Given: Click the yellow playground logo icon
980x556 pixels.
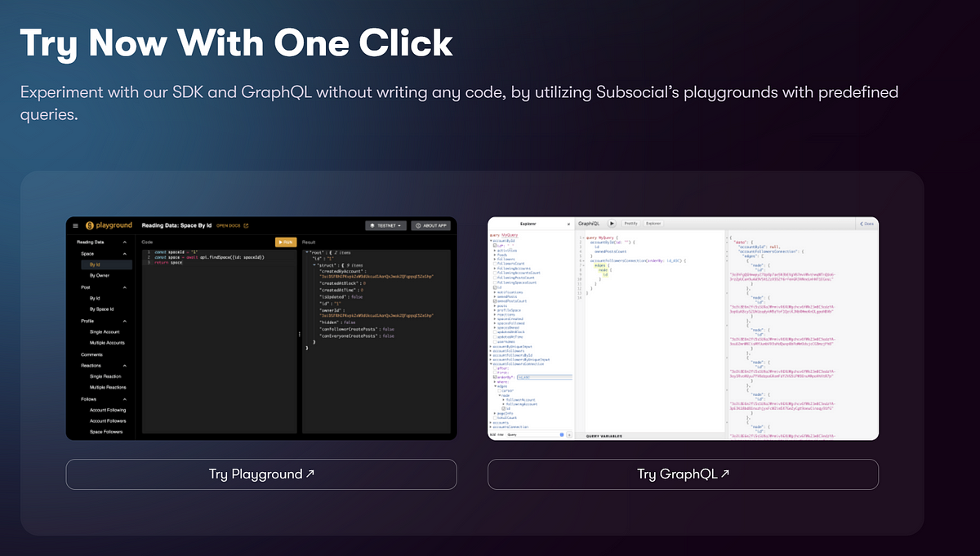Looking at the screenshot, I should point(89,225).
